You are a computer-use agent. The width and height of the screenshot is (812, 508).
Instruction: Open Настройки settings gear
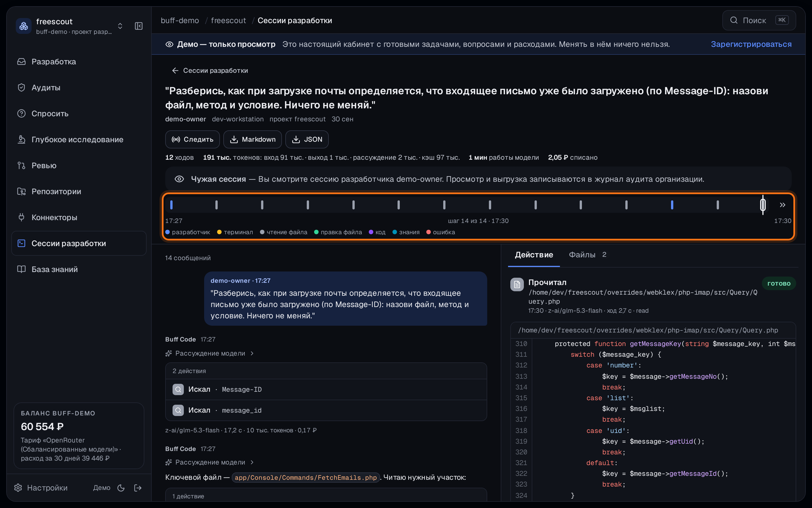[x=41, y=487]
